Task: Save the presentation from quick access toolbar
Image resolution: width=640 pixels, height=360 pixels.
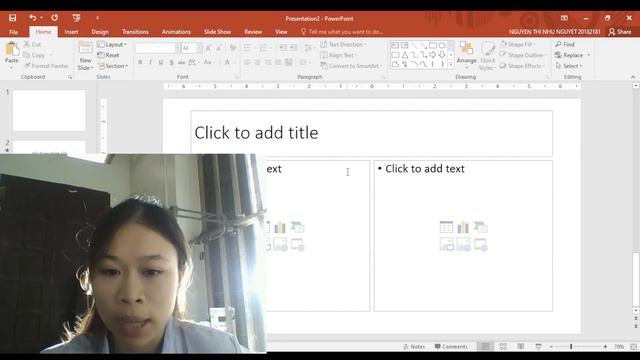Action: click(x=13, y=18)
